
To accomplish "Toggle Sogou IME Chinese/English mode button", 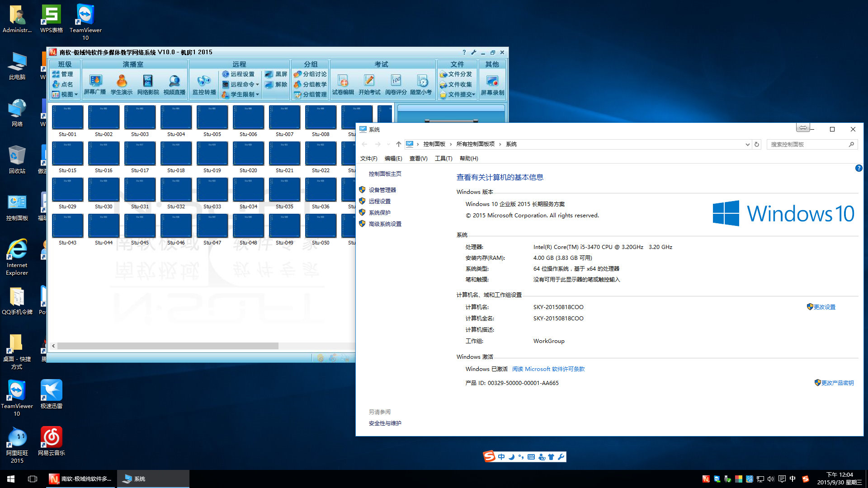I will (x=501, y=457).
